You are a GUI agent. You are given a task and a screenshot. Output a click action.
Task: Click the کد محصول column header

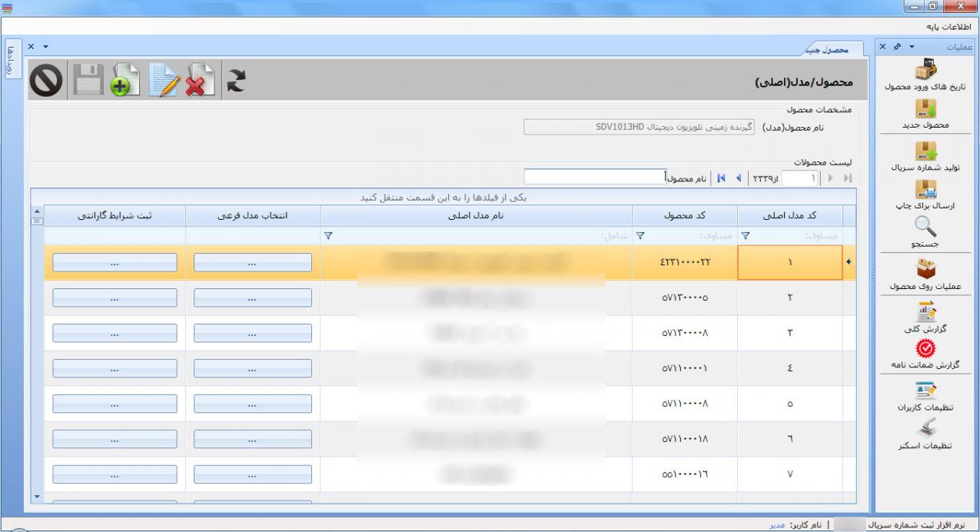[684, 215]
